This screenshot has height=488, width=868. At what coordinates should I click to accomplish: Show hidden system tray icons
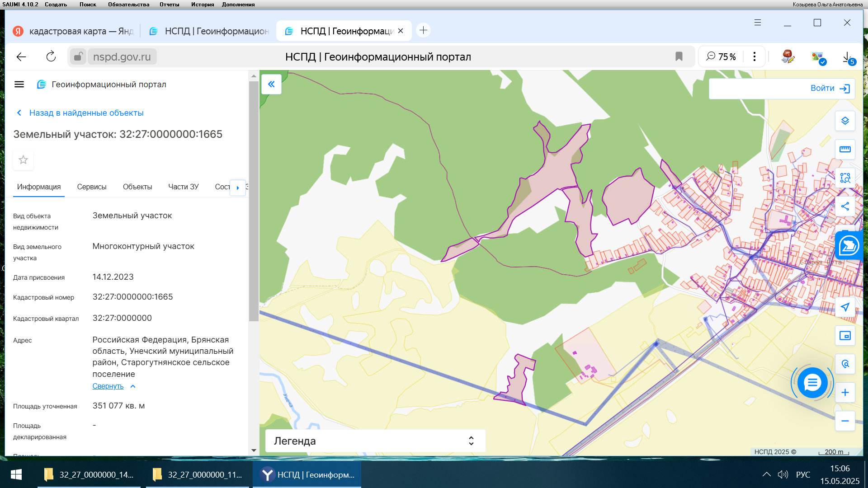pos(766,474)
